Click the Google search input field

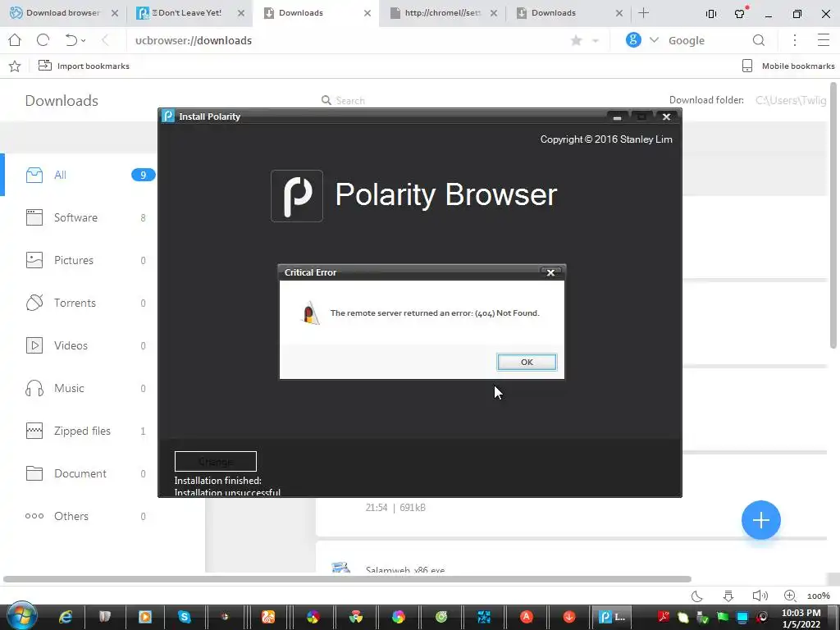pyautogui.click(x=705, y=41)
